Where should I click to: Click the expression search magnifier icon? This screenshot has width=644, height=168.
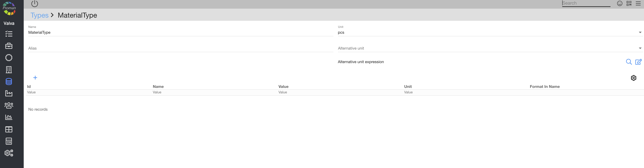pyautogui.click(x=629, y=62)
